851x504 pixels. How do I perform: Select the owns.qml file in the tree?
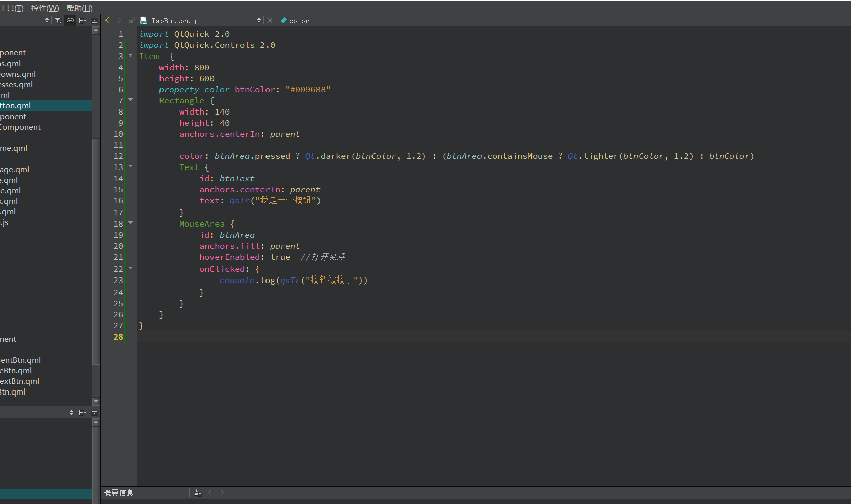[18, 74]
